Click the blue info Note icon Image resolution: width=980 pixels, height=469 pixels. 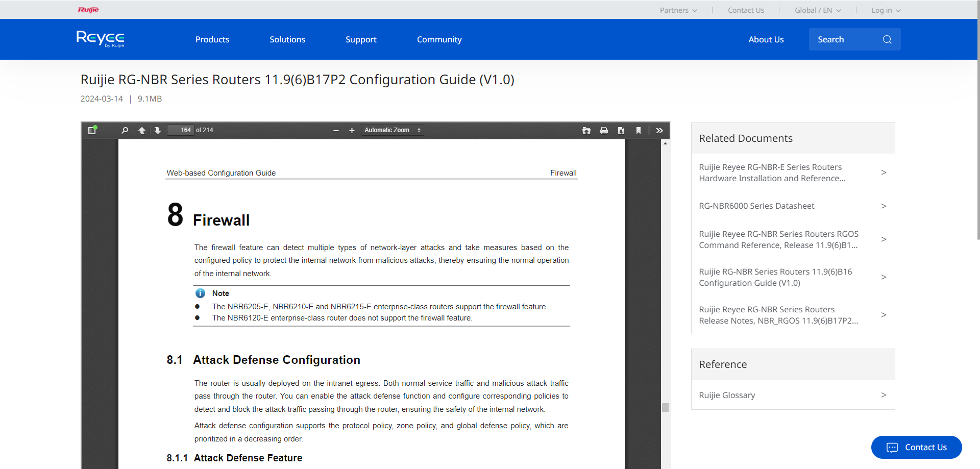pos(200,293)
